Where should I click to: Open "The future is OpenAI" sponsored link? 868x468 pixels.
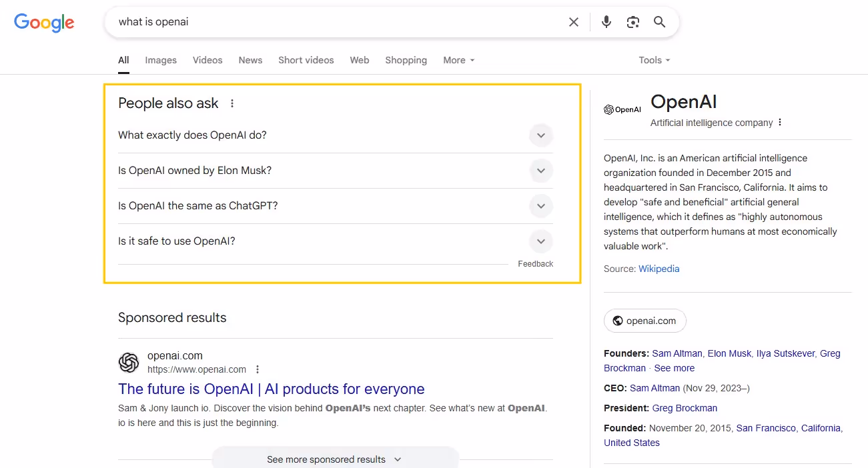[272, 389]
